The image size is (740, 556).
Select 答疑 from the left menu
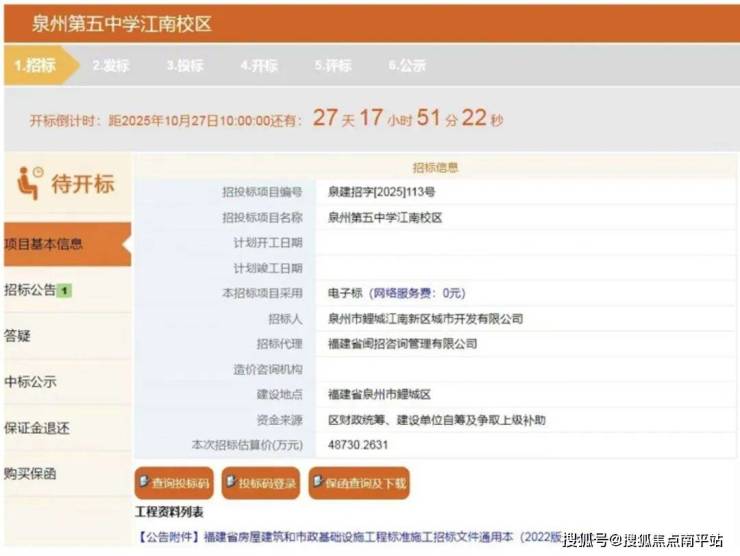click(18, 336)
